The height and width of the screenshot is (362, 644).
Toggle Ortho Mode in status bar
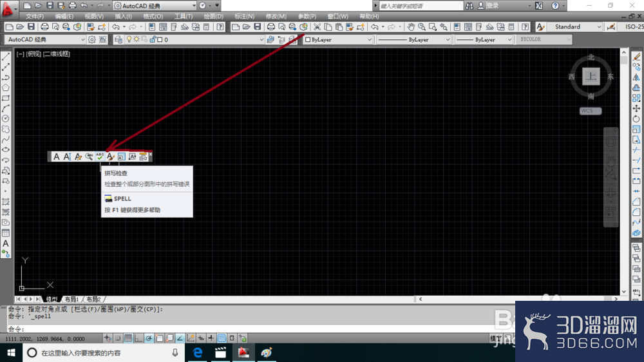pos(138,338)
